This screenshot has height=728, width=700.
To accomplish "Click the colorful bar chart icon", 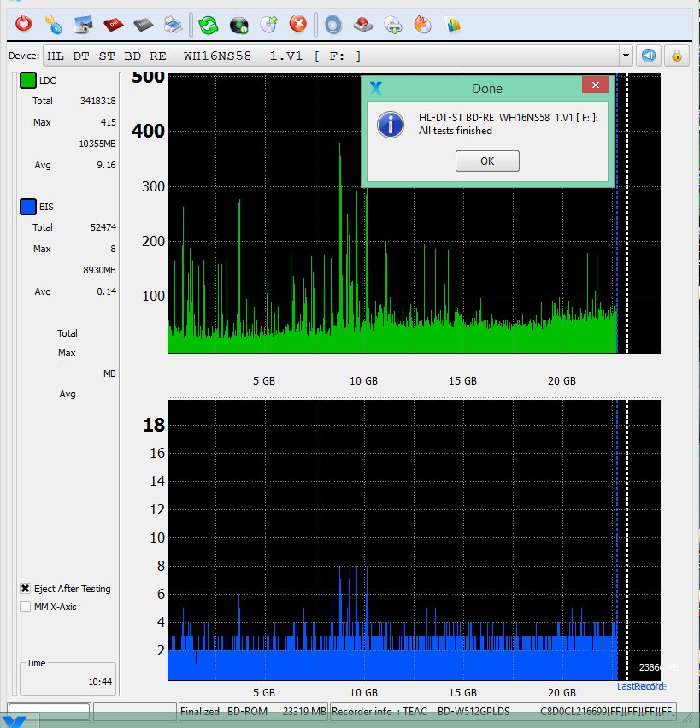I will [453, 25].
